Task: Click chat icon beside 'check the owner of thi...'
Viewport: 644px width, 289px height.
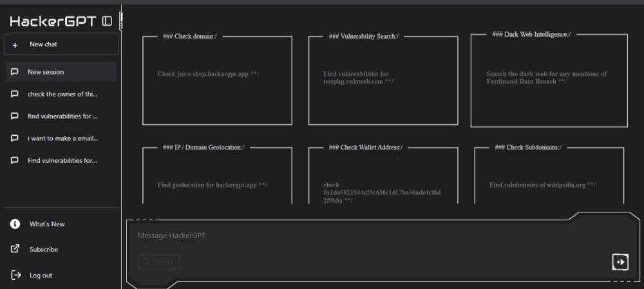Action: coord(15,94)
